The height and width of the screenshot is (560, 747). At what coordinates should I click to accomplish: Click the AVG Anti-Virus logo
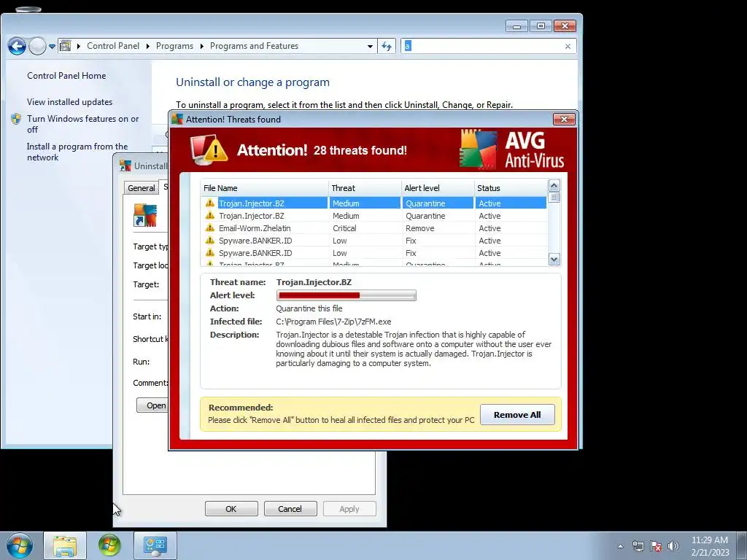click(x=512, y=149)
